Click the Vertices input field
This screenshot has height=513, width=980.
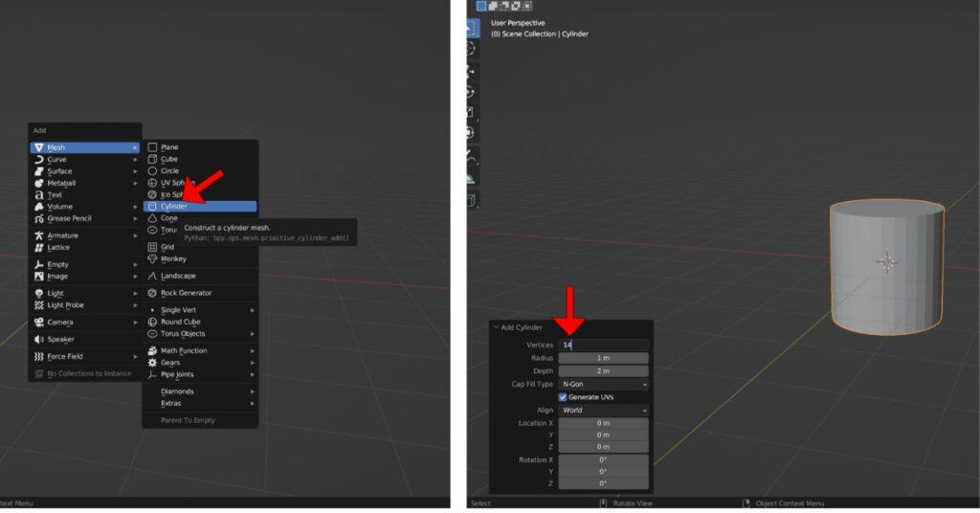(x=603, y=345)
